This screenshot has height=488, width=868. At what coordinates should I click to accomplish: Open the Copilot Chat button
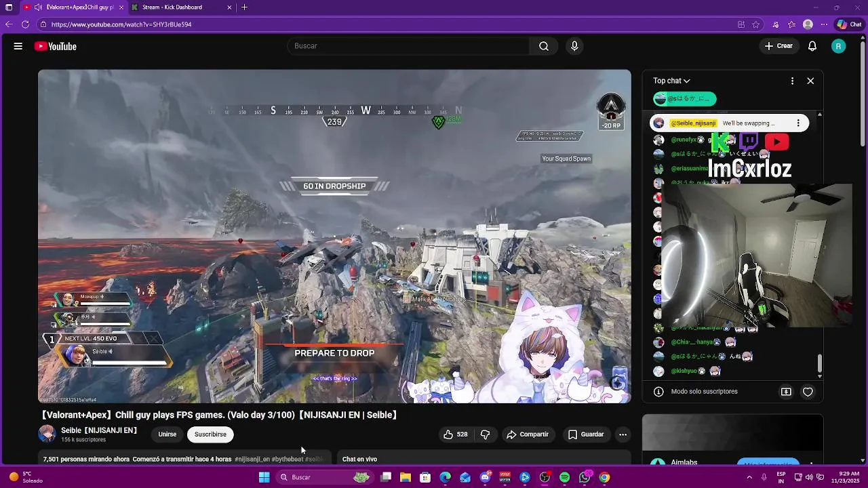[849, 24]
